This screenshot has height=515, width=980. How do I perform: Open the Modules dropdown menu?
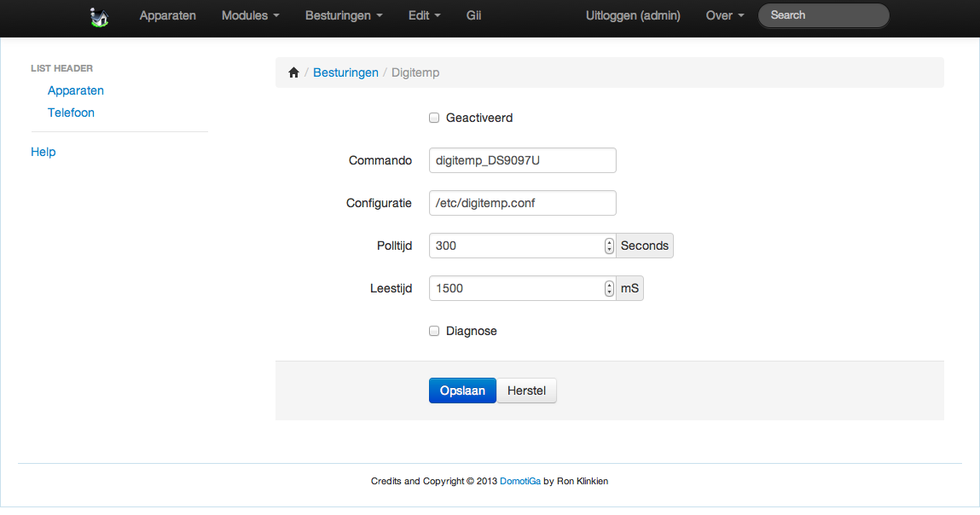[x=250, y=15]
